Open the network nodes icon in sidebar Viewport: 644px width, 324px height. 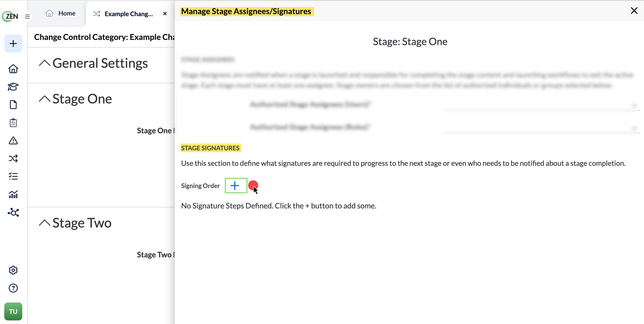pos(13,212)
